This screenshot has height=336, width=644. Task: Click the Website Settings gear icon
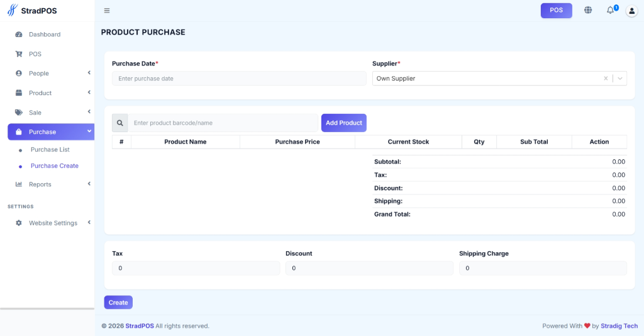19,223
